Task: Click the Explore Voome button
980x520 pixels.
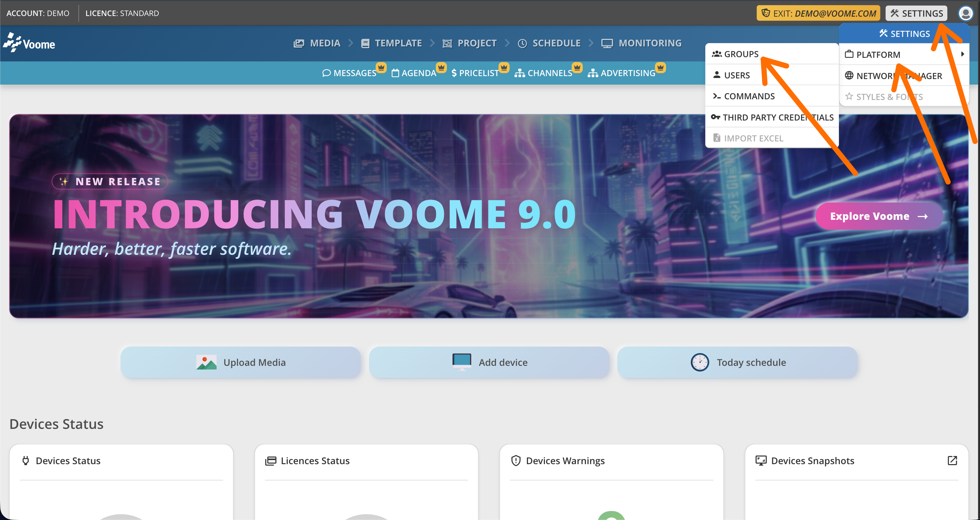Action: (879, 216)
